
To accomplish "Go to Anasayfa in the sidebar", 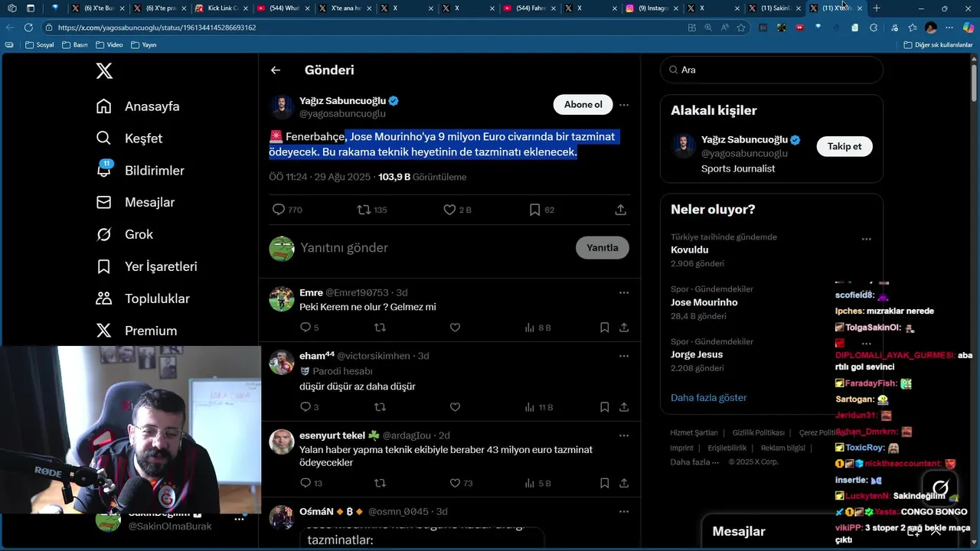I will pyautogui.click(x=138, y=106).
